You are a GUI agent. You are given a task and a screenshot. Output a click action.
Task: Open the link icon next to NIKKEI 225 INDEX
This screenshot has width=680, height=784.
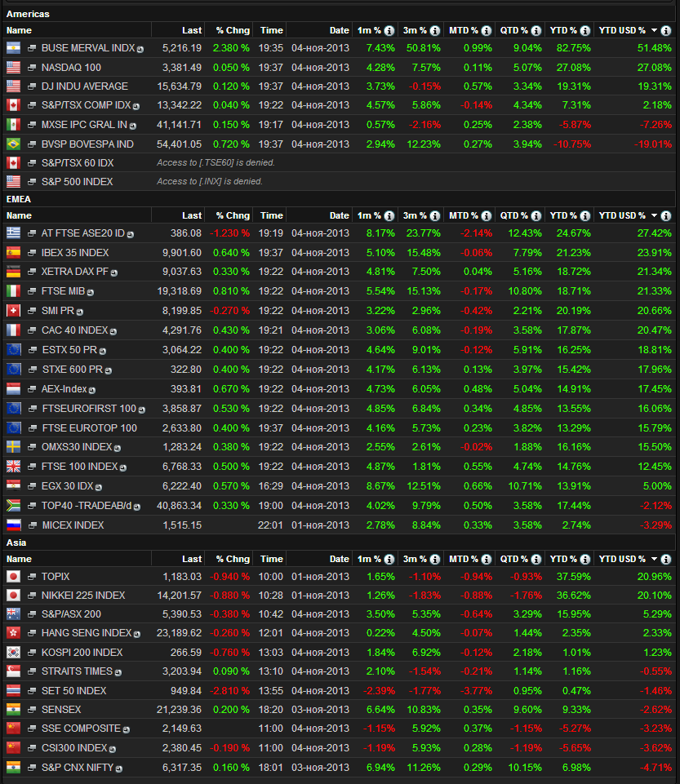point(32,596)
